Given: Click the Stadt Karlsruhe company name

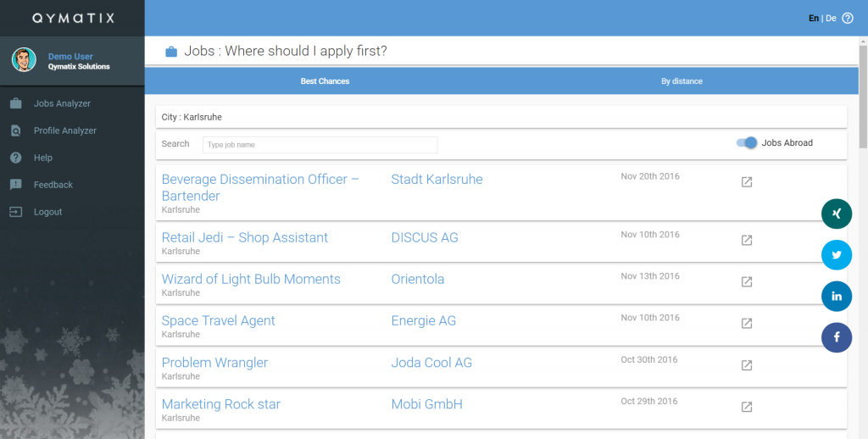Looking at the screenshot, I should click(x=437, y=180).
